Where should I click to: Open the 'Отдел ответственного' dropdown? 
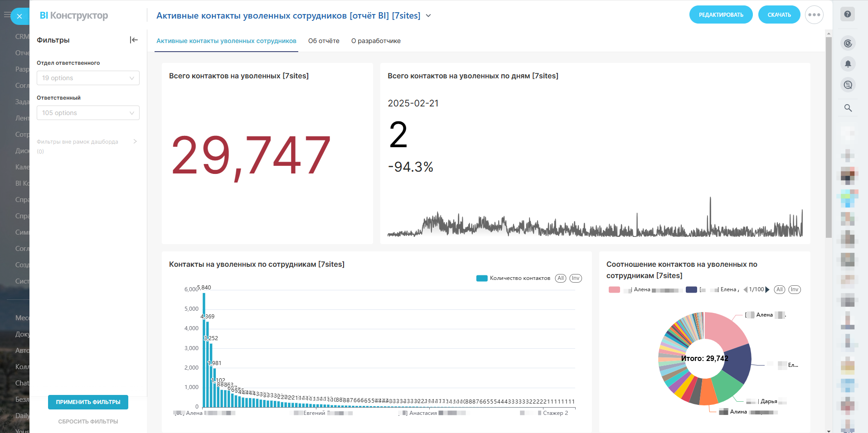(x=88, y=78)
